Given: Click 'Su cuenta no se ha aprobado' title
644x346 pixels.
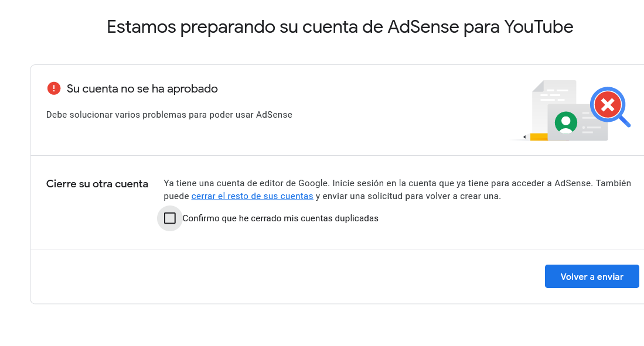Looking at the screenshot, I should click(x=142, y=88).
